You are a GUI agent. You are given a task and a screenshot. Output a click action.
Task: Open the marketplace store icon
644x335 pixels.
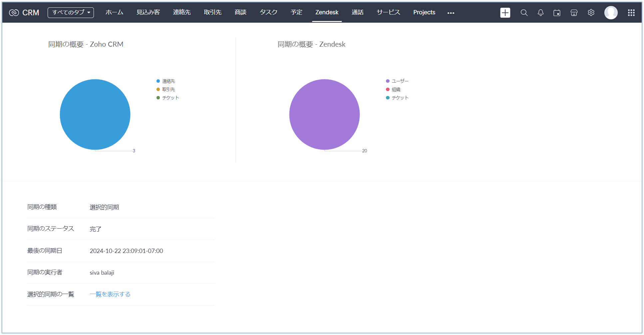574,13
